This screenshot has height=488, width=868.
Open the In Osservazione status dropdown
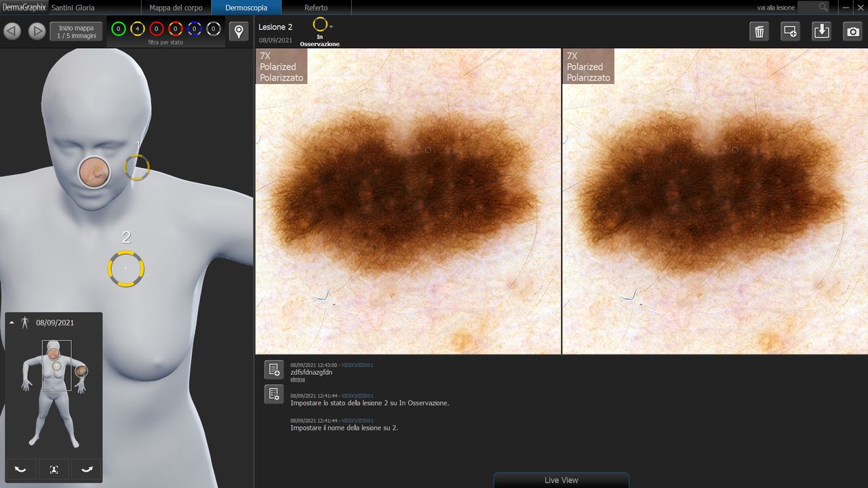point(331,26)
